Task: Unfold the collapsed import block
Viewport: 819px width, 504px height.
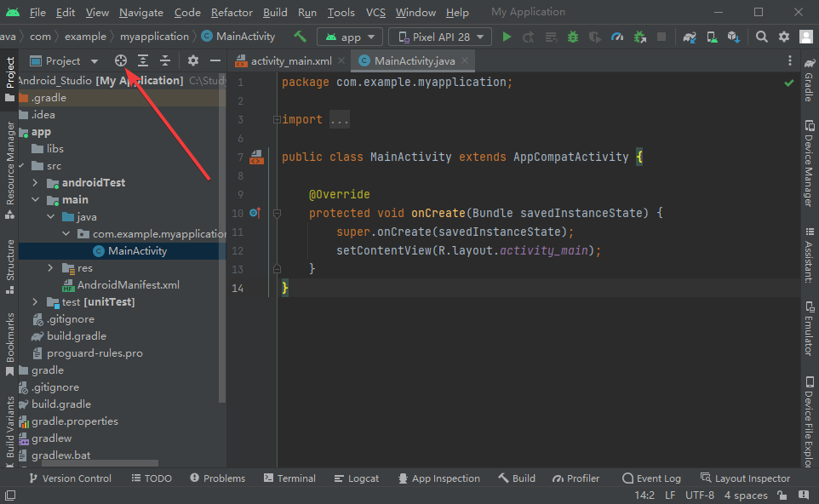Action: (277, 119)
